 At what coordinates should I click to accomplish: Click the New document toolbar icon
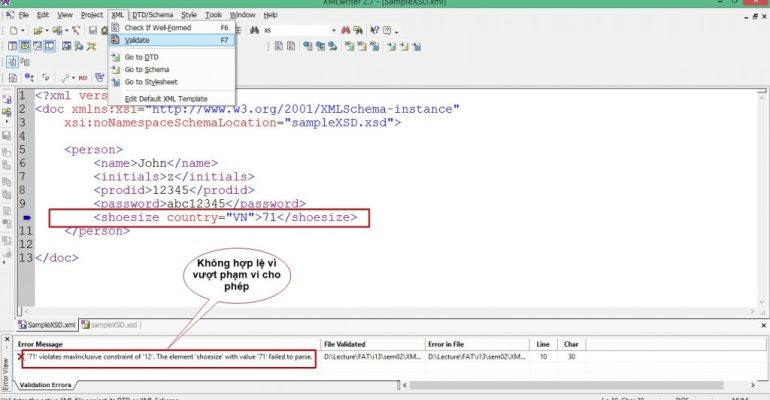(x=13, y=30)
